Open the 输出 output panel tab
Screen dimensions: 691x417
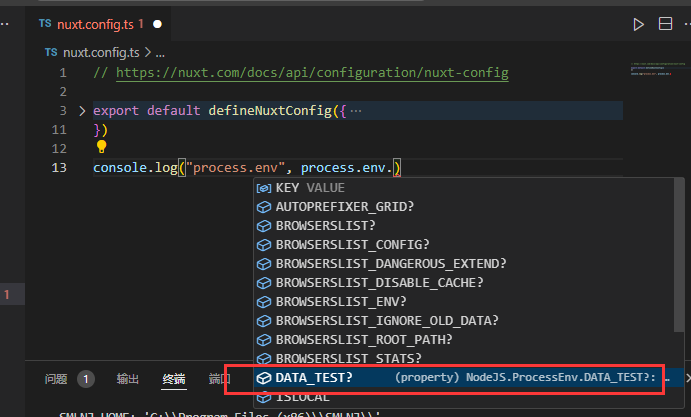tap(128, 379)
